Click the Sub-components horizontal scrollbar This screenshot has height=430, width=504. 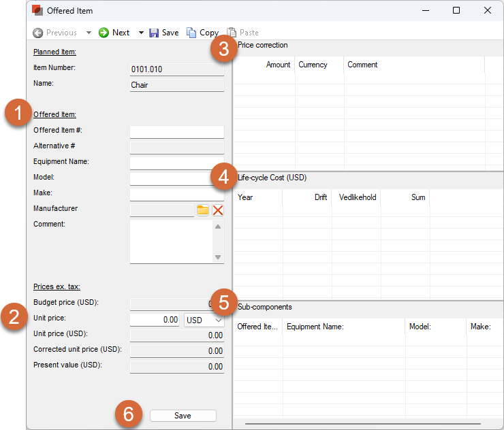tap(354, 424)
